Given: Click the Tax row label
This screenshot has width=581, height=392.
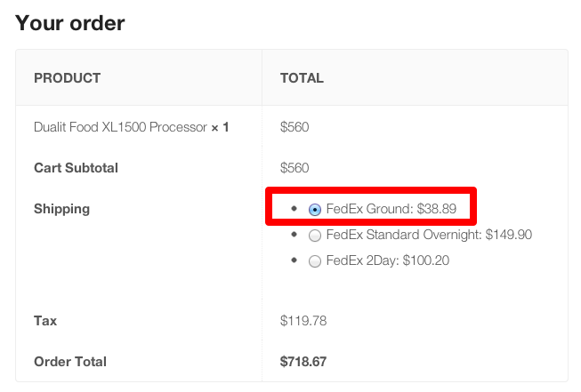Looking at the screenshot, I should (x=45, y=319).
